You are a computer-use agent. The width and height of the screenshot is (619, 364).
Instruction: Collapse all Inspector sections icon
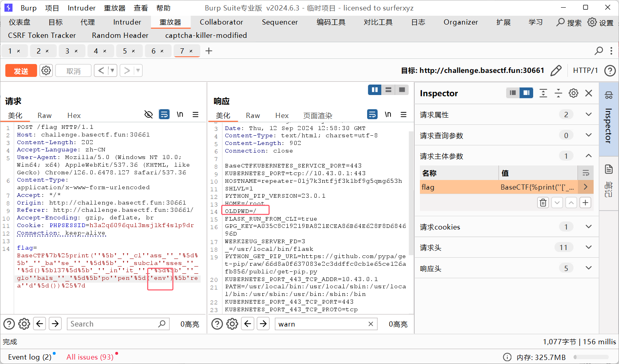click(x=558, y=93)
